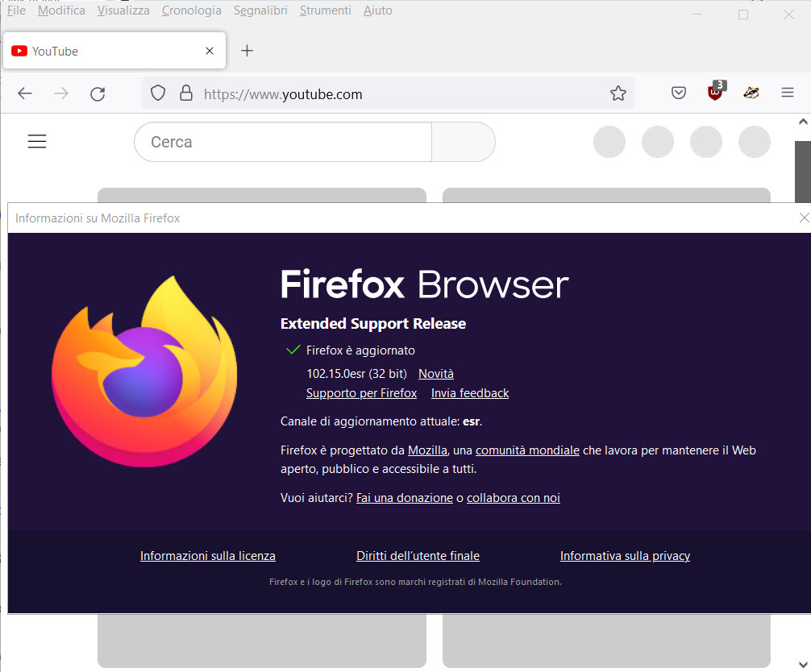Close the YouTube tab
The height and width of the screenshot is (672, 811).
pos(210,51)
